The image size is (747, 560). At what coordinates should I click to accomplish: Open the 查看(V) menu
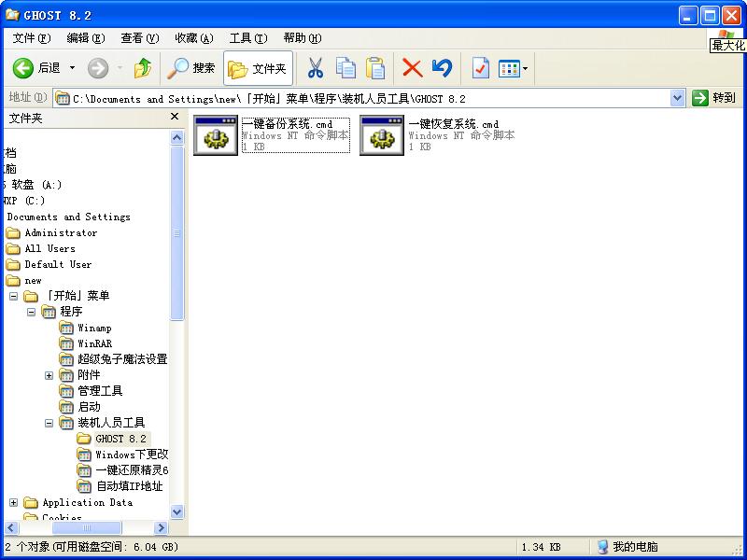click(x=139, y=38)
